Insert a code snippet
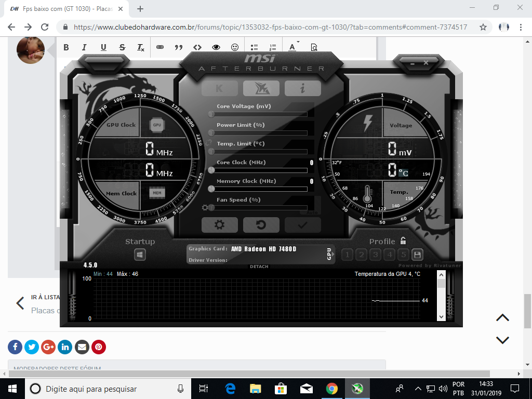The image size is (532, 399). click(x=197, y=47)
